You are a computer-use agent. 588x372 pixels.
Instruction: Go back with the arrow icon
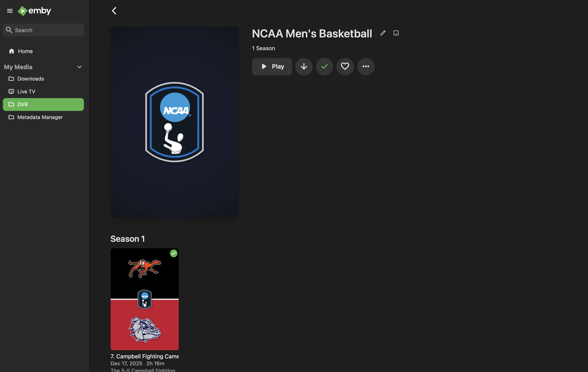[114, 11]
